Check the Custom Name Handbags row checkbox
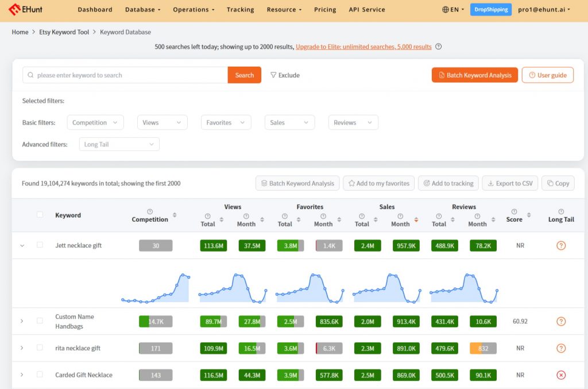The width and height of the screenshot is (588, 389). pyautogui.click(x=40, y=321)
